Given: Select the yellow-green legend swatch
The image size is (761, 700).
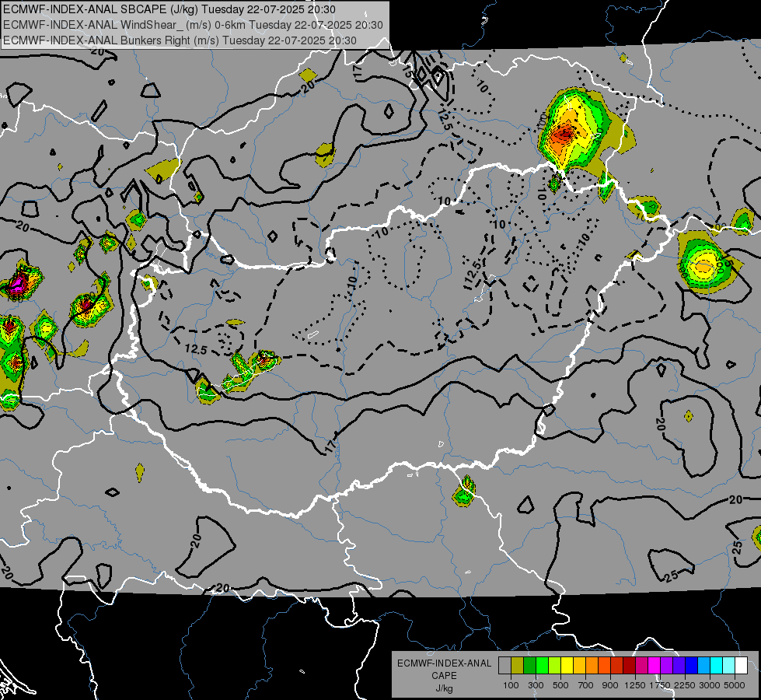Looking at the screenshot, I should coord(555,666).
